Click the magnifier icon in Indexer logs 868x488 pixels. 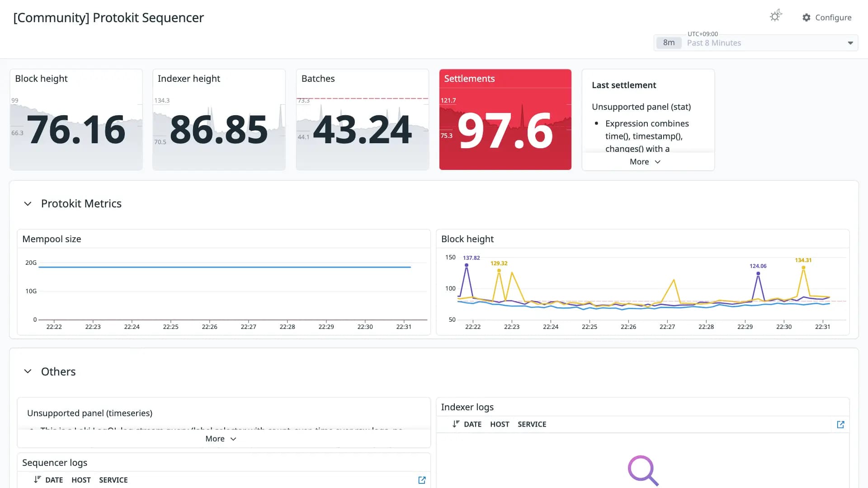643,470
